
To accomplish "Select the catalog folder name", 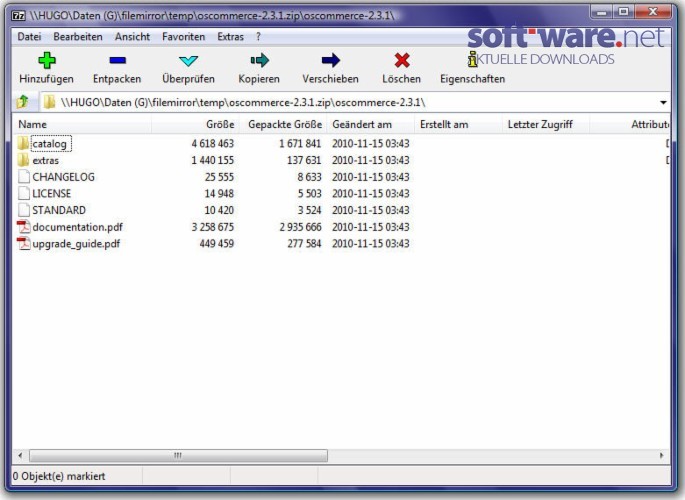I will (50, 144).
